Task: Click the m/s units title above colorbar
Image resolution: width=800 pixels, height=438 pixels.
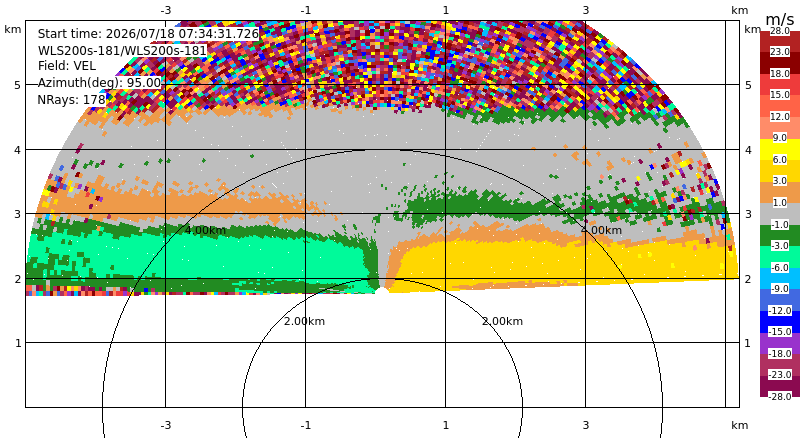Action: tap(780, 19)
